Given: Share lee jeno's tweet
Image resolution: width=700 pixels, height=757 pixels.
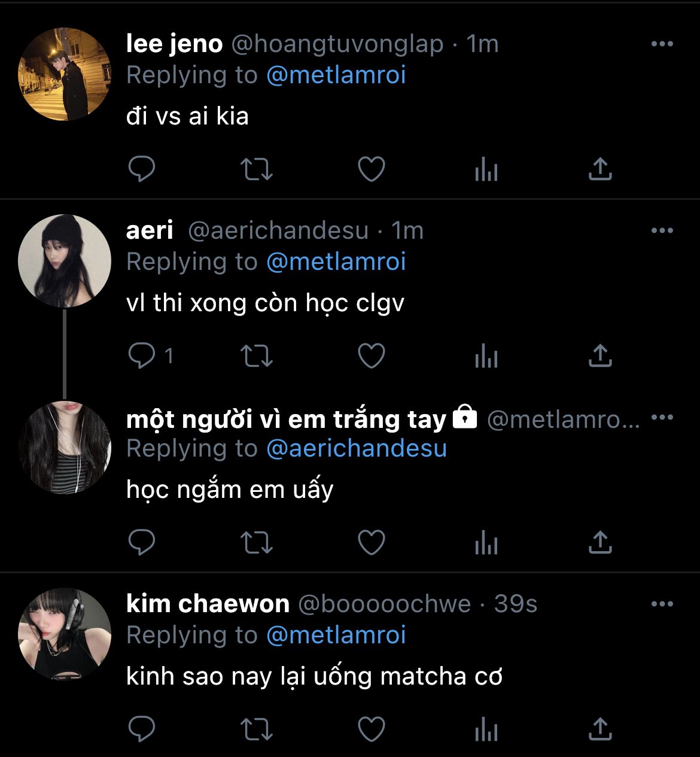Looking at the screenshot, I should click(x=600, y=169).
